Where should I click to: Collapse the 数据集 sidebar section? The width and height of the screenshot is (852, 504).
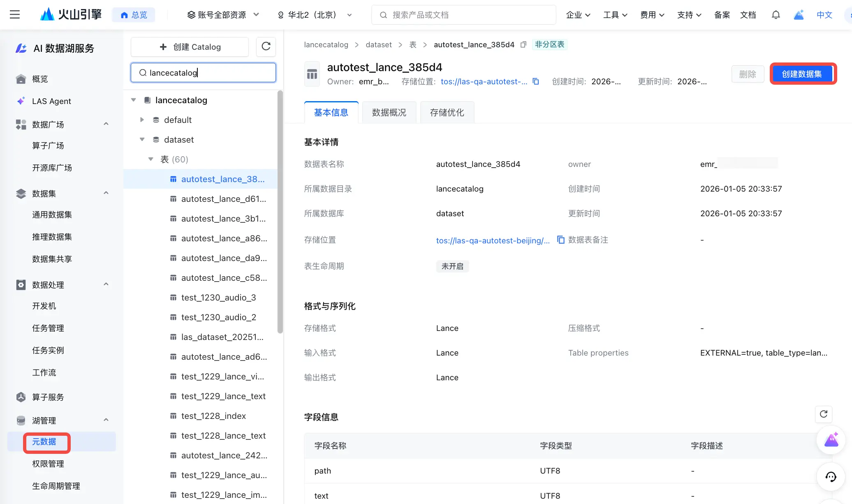(106, 193)
